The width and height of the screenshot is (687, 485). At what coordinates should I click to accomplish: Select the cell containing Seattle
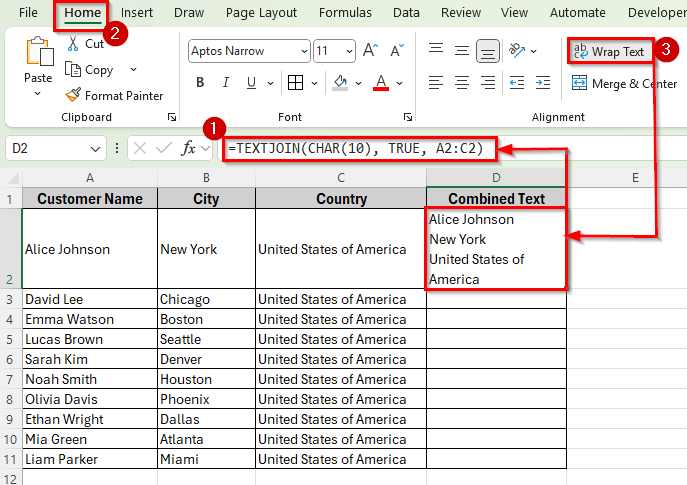[206, 340]
